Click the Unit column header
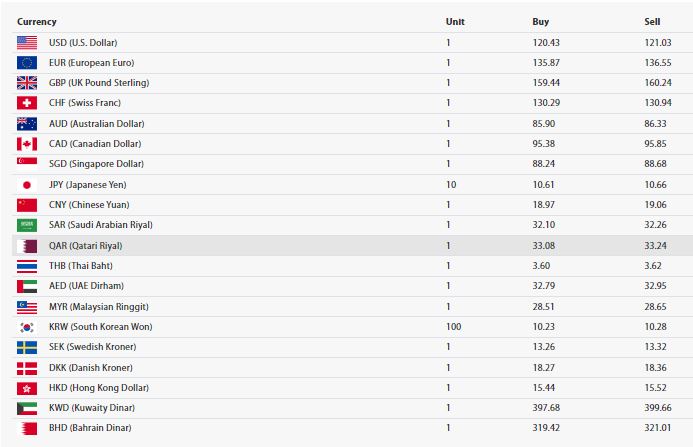 click(x=455, y=22)
